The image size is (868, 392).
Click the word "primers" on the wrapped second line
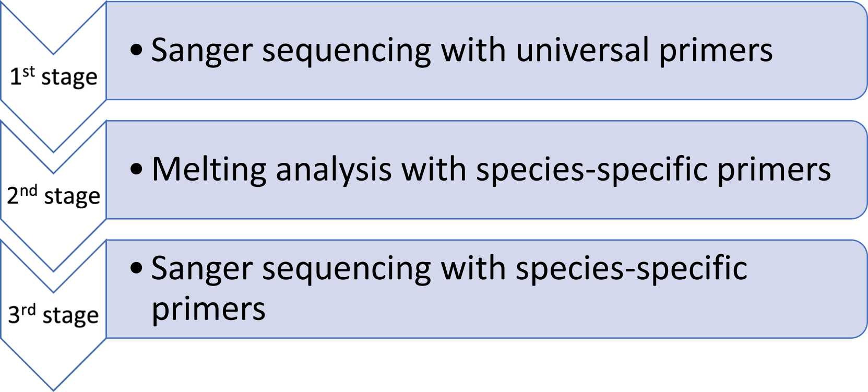coord(209,309)
